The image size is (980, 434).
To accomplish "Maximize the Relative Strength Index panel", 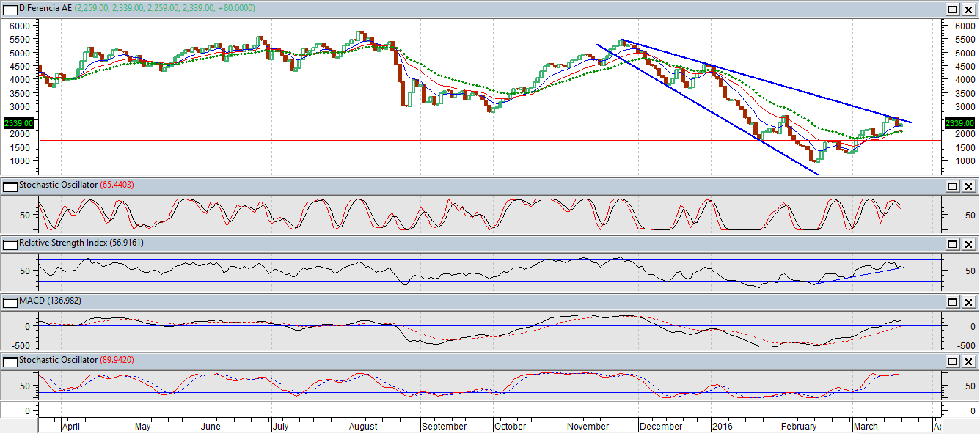I will click(x=953, y=244).
